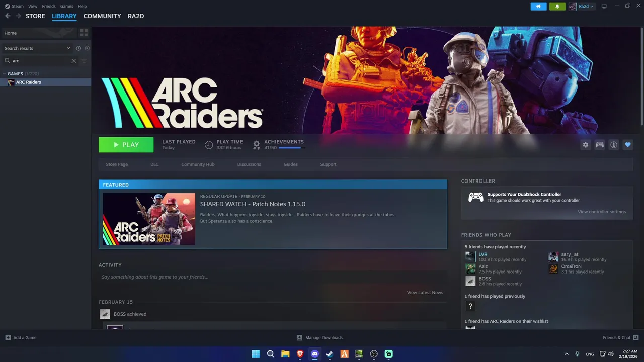Go back with the left arrow
This screenshot has height=362, width=644.
click(x=8, y=16)
